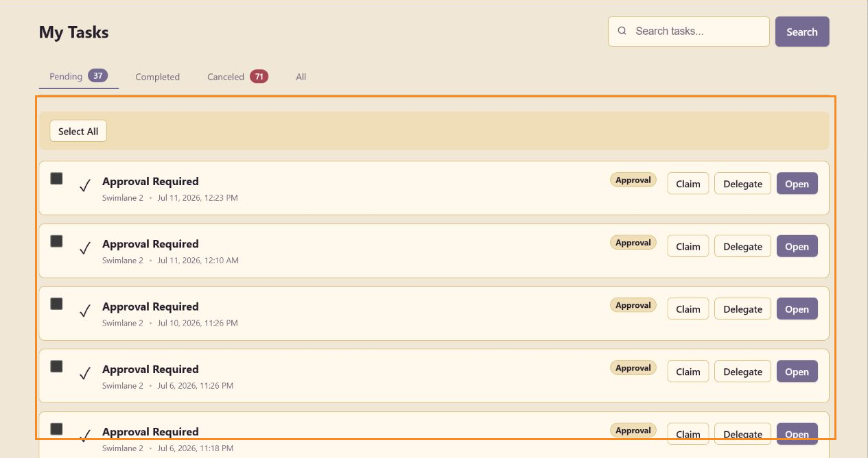Click Approval badge on Jul 10, 11:26 PM task
868x458 pixels.
[x=633, y=306]
